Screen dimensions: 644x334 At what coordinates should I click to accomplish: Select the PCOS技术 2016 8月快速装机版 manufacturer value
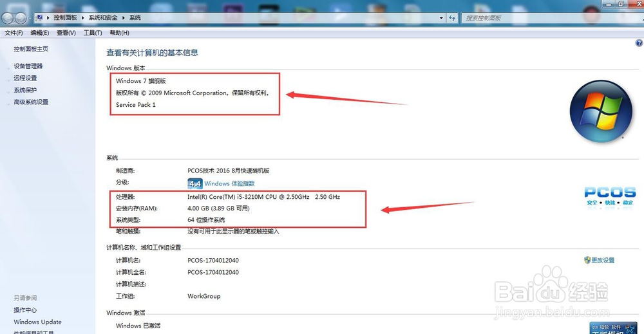coord(229,171)
